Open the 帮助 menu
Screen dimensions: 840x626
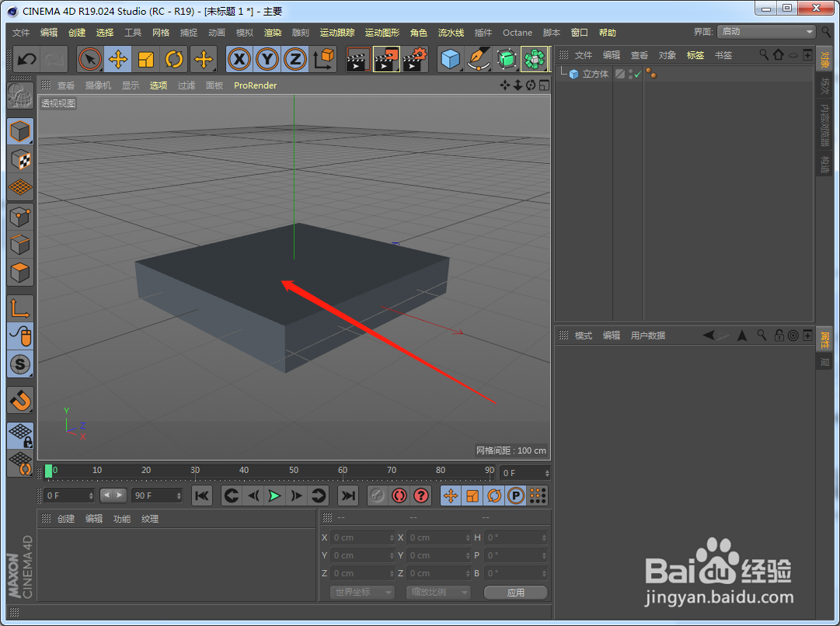(608, 33)
